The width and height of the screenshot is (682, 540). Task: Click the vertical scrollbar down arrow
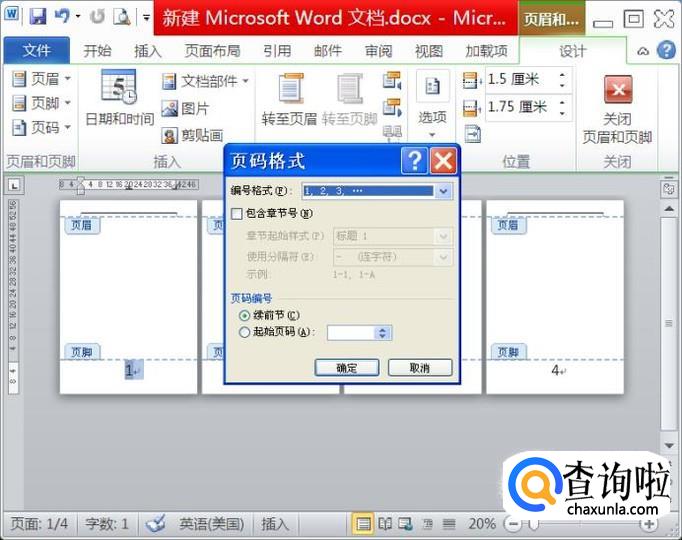pos(669,446)
